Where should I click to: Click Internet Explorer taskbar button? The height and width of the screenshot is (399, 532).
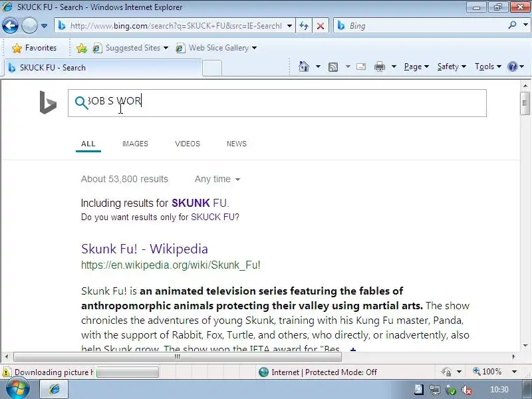[55, 390]
